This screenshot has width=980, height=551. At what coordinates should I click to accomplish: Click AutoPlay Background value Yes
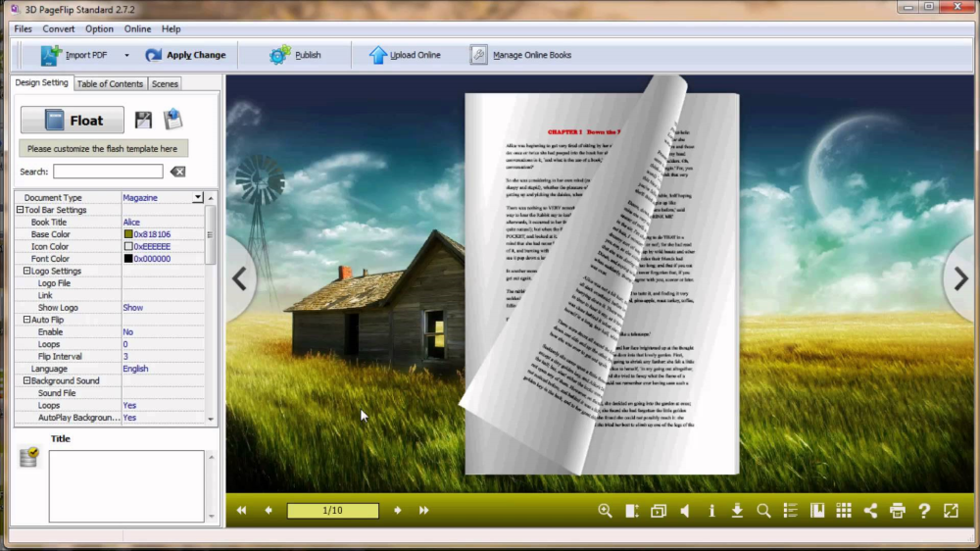tap(129, 418)
